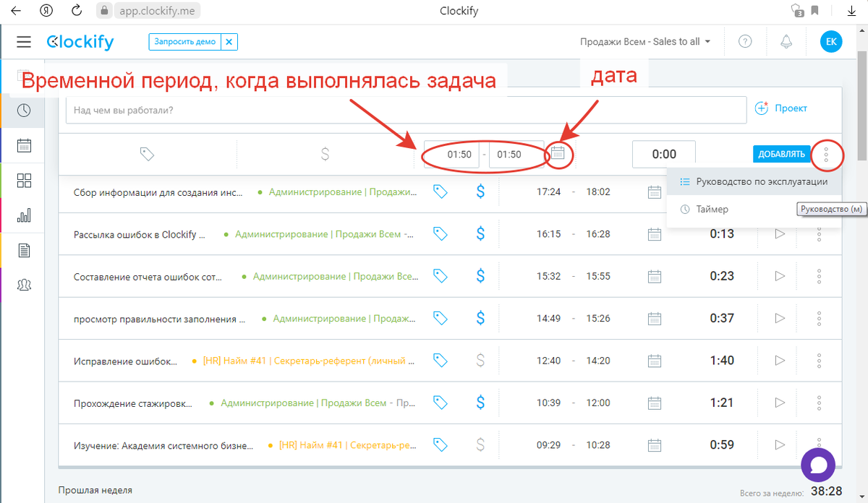Resume the timer for the 0:23 entry

tap(780, 276)
